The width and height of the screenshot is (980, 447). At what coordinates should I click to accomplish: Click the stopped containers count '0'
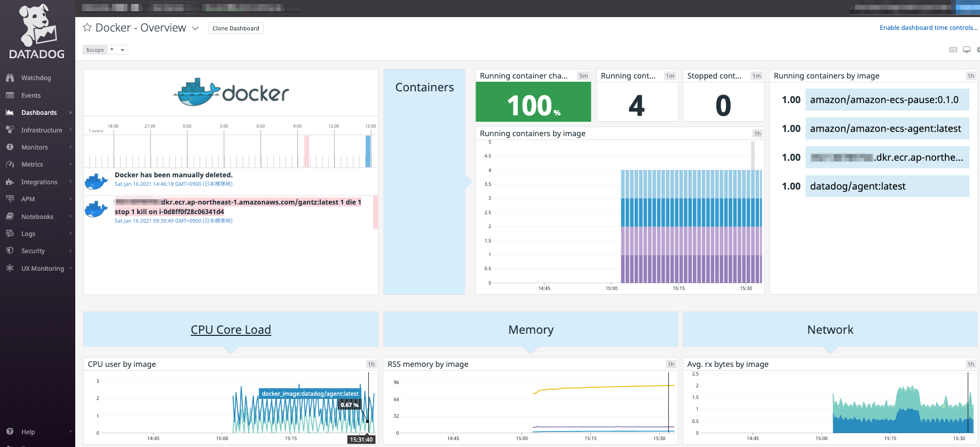(x=723, y=105)
